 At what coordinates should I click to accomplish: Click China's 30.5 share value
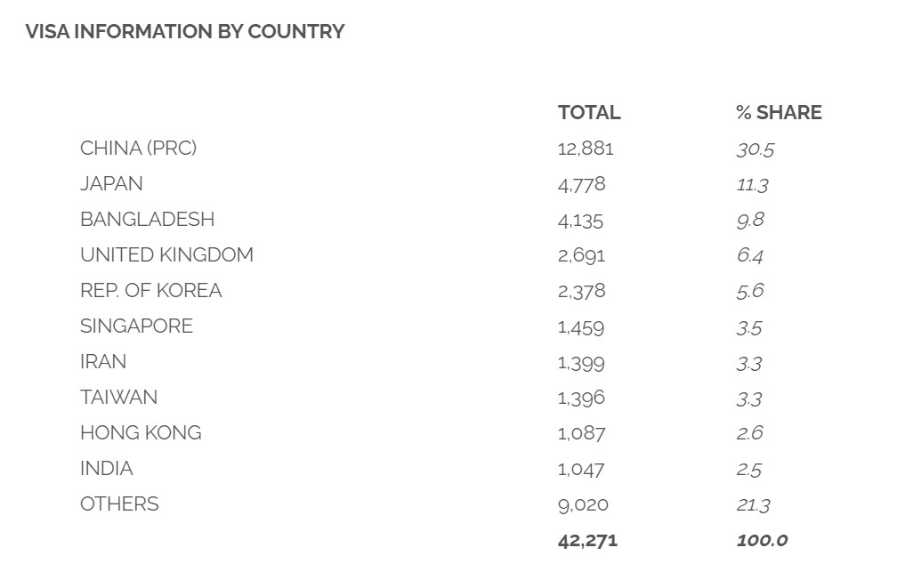tap(755, 149)
